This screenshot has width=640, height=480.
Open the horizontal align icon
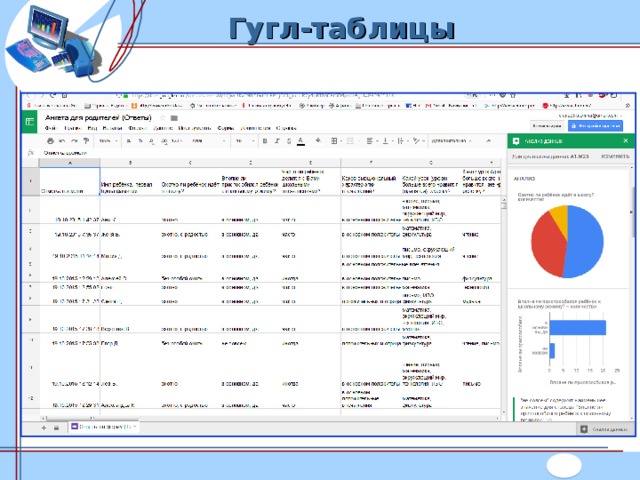point(369,141)
